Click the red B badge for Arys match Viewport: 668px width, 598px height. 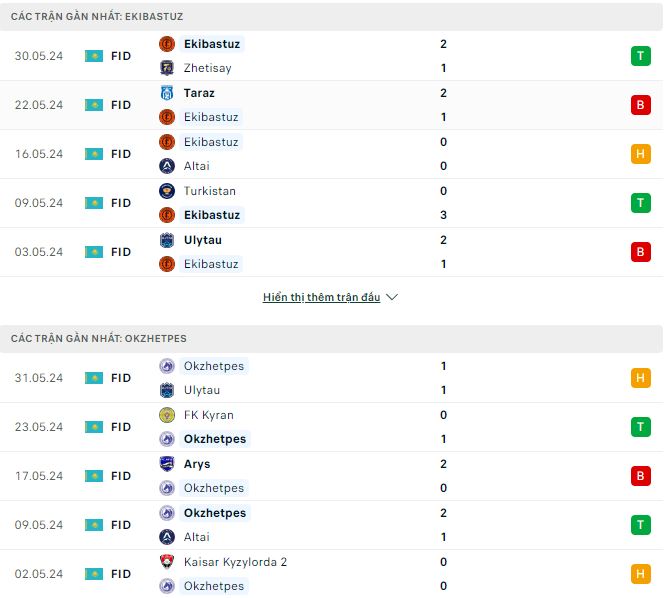pos(640,476)
